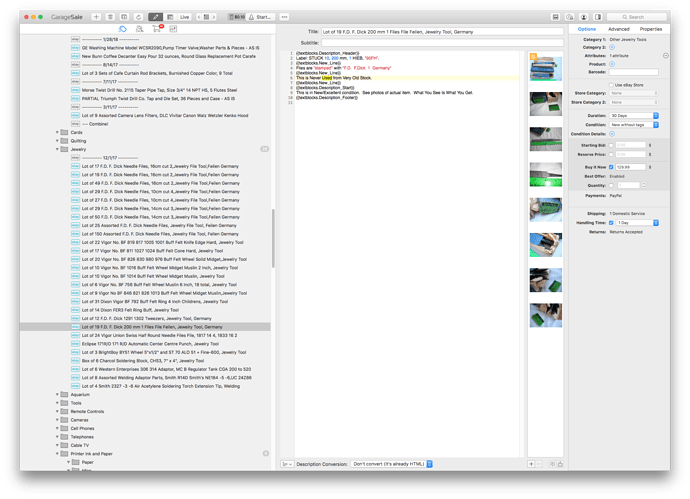Collapse the Quilting folder
690x499 pixels.
pos(57,141)
